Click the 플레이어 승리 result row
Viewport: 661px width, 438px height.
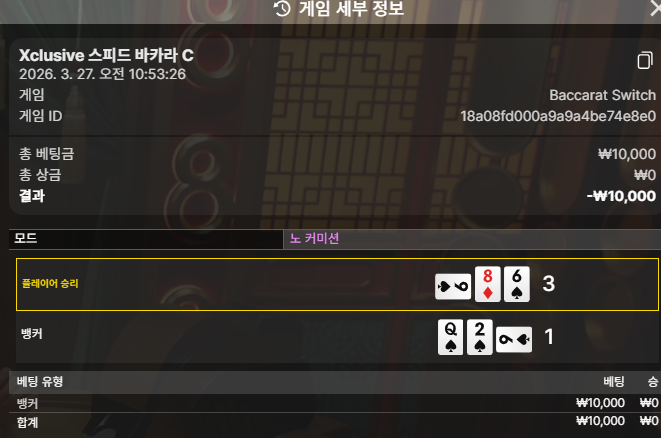[337, 284]
